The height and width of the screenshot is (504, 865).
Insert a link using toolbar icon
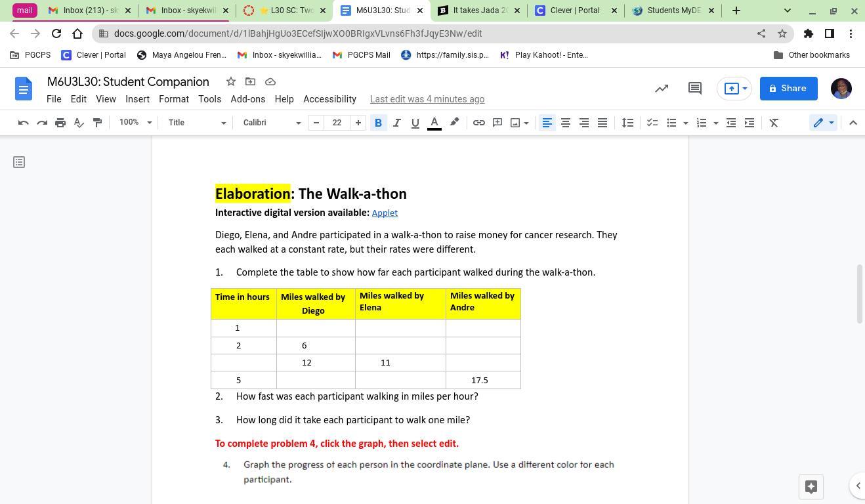pyautogui.click(x=479, y=123)
